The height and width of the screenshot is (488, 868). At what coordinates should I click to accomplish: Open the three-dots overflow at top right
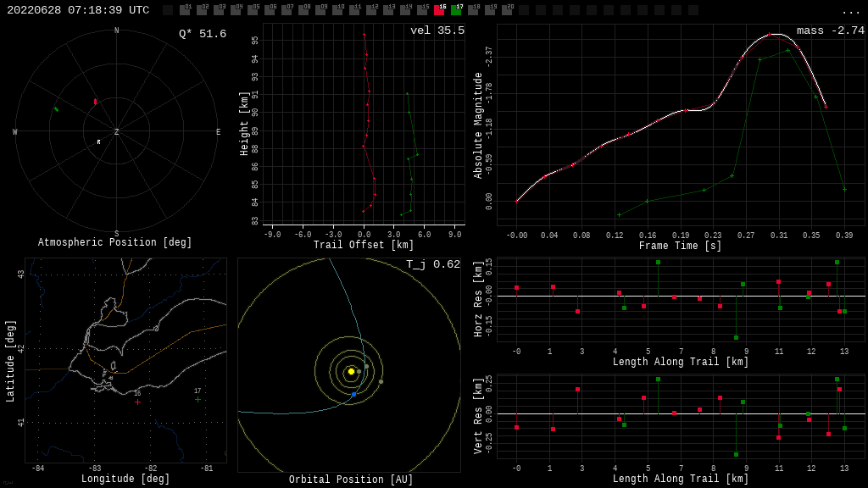pyautogui.click(x=850, y=12)
